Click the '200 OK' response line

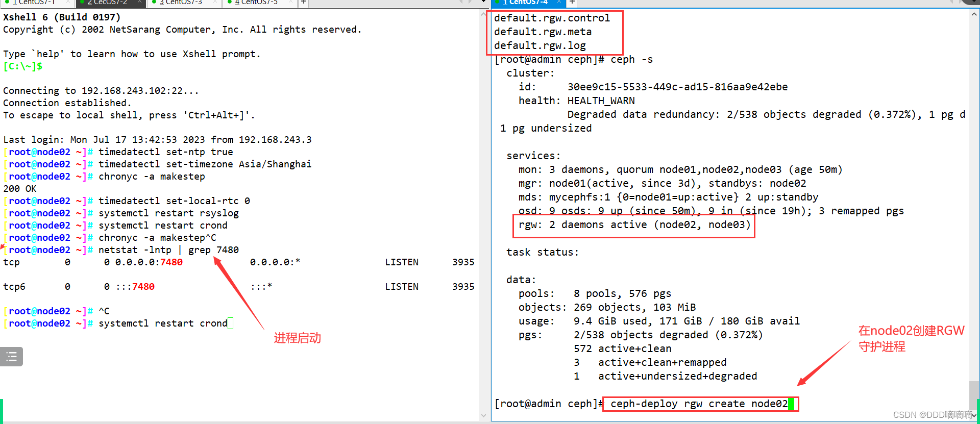[x=20, y=188]
